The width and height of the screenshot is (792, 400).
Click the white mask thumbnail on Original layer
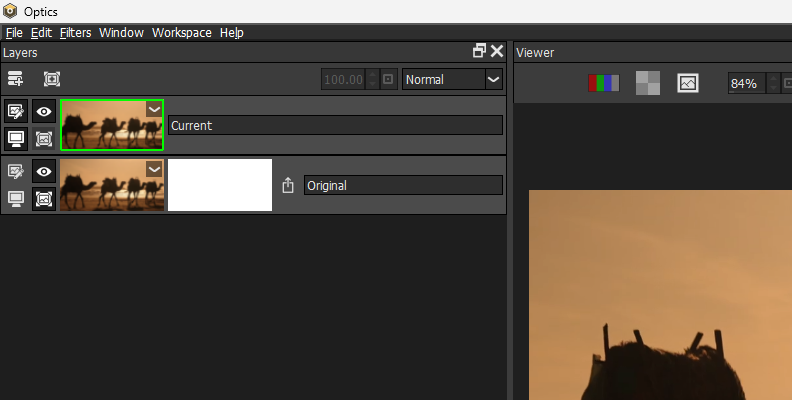(220, 185)
